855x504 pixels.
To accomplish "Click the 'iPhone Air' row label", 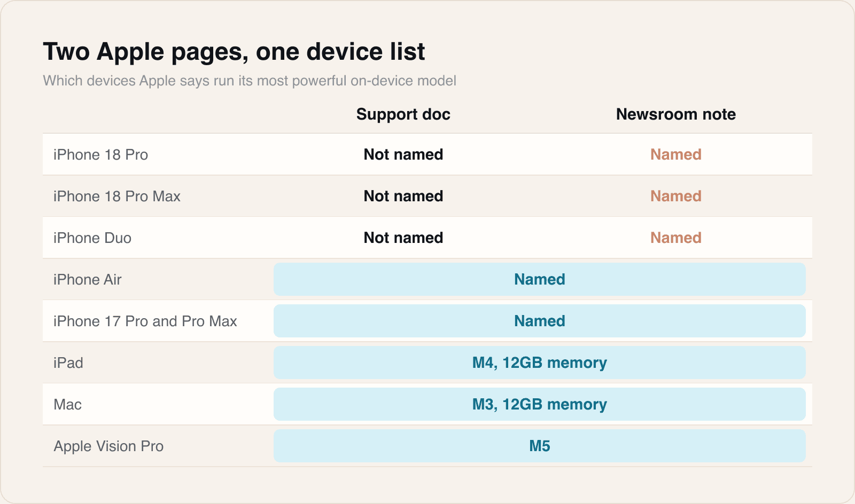I will point(88,280).
